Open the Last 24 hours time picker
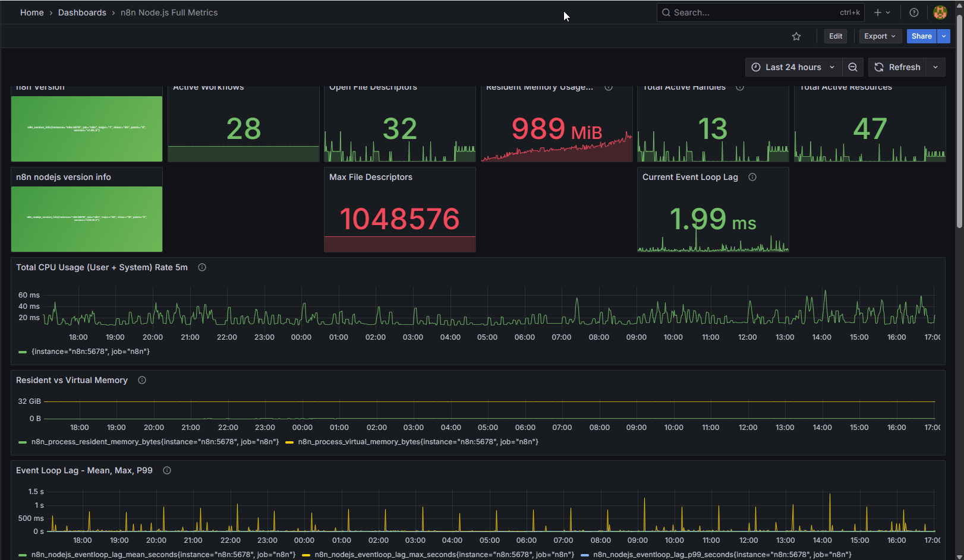 [793, 67]
